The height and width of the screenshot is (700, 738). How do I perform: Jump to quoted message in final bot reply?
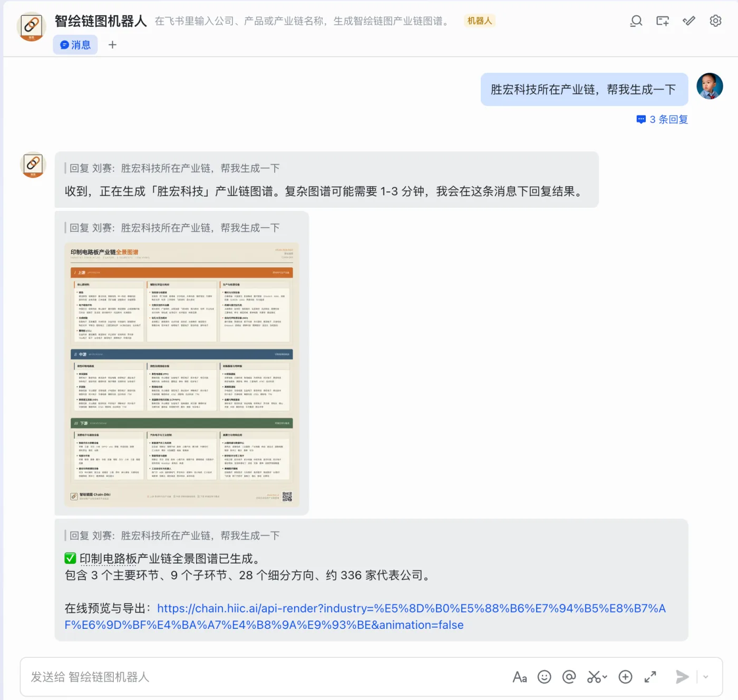pos(174,536)
